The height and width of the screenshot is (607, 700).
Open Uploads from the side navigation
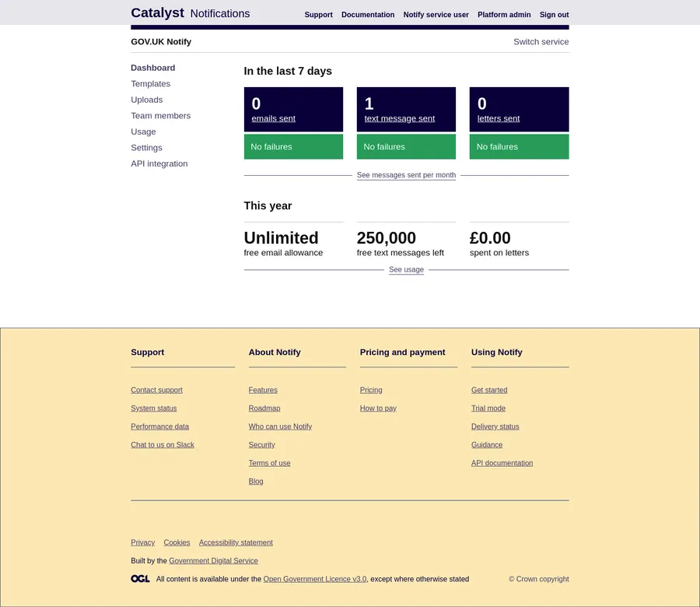[x=146, y=100]
